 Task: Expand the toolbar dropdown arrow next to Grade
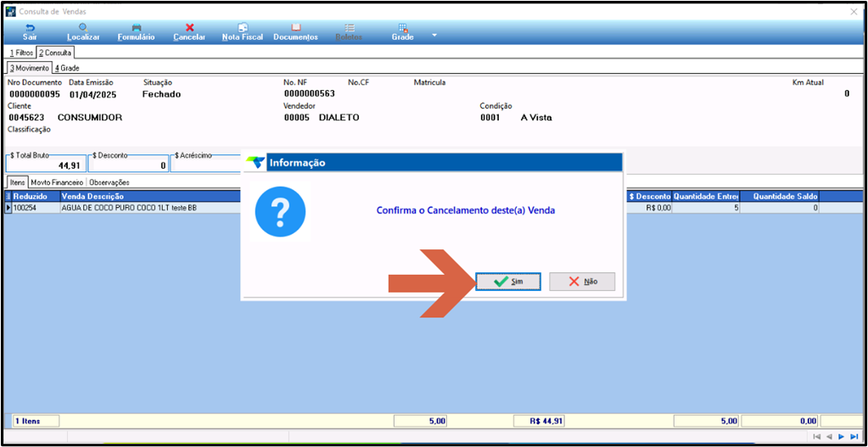(x=434, y=36)
